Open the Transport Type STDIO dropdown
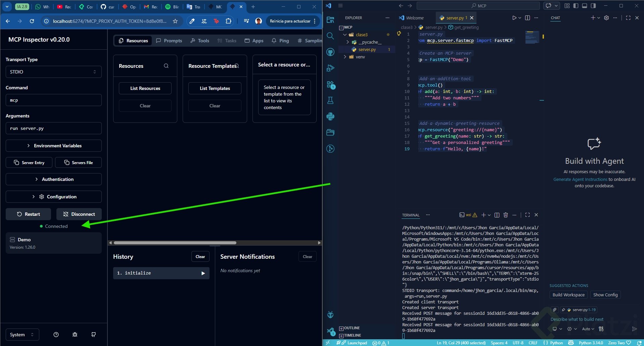644x346 pixels. pos(54,72)
